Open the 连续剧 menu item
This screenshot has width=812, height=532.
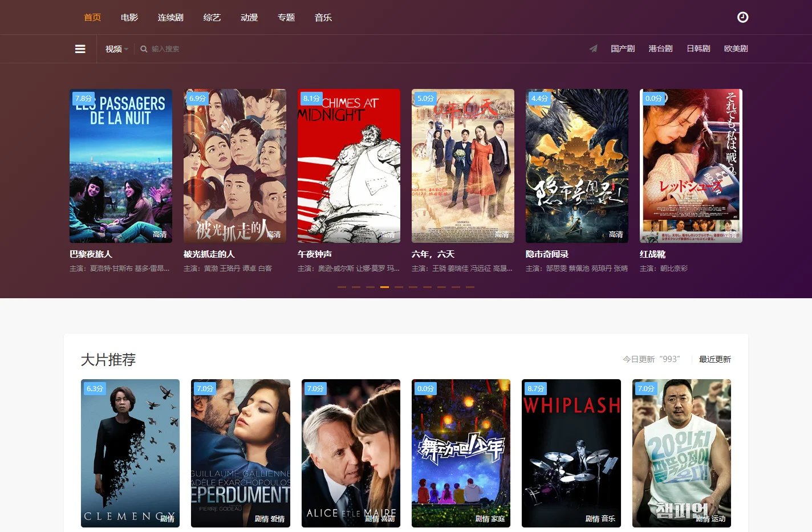click(170, 17)
